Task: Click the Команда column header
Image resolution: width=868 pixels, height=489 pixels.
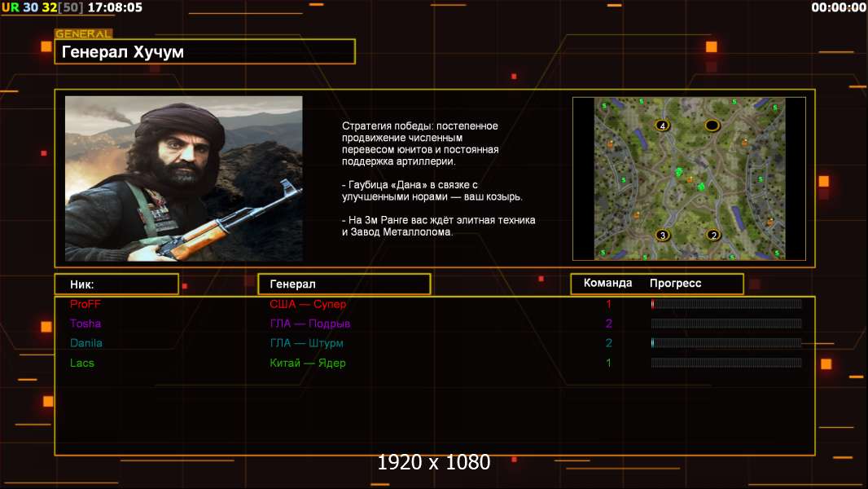Action: tap(607, 284)
